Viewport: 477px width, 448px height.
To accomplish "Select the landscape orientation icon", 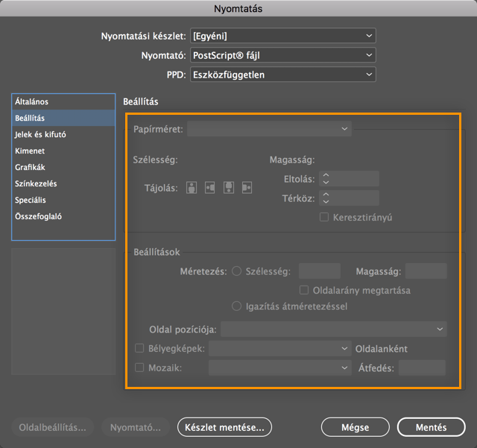I will (x=210, y=188).
